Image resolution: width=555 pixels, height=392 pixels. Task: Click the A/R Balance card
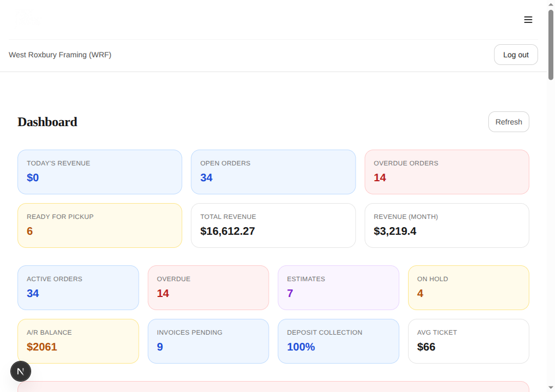coord(78,340)
